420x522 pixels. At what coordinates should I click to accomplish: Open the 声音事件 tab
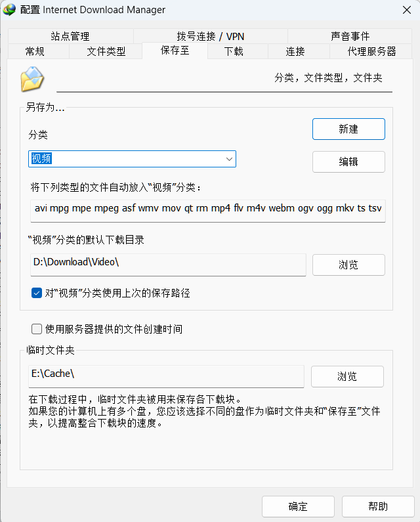(350, 36)
